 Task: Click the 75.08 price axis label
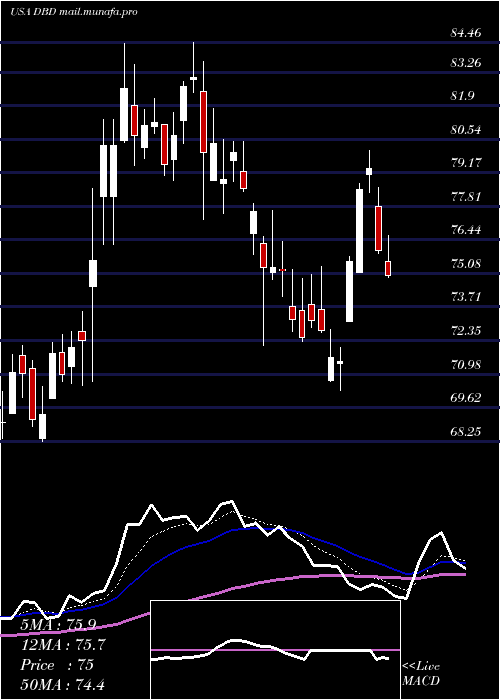(x=466, y=263)
